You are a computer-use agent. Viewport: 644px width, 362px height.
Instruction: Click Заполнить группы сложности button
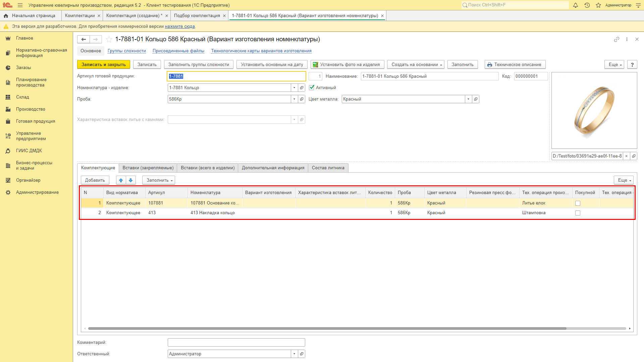(x=199, y=65)
